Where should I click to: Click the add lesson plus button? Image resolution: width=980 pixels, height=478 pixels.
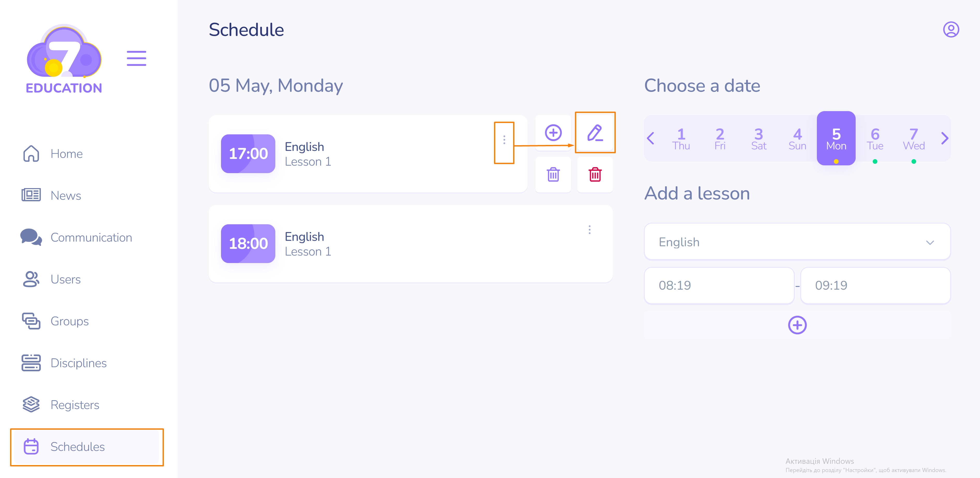pos(797,325)
